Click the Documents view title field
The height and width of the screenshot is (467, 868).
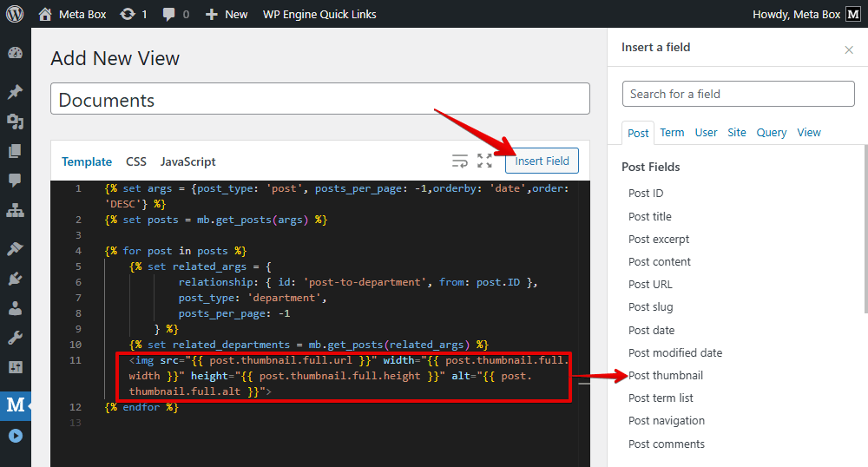319,100
